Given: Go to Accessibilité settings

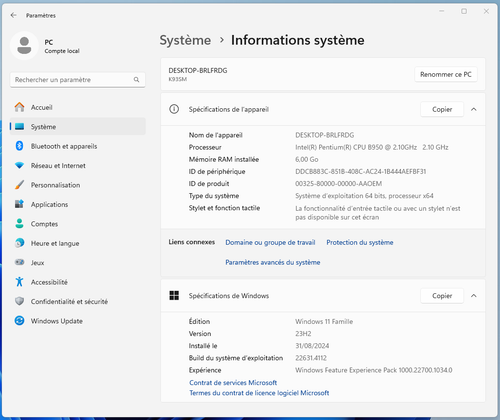Looking at the screenshot, I should tap(78, 282).
